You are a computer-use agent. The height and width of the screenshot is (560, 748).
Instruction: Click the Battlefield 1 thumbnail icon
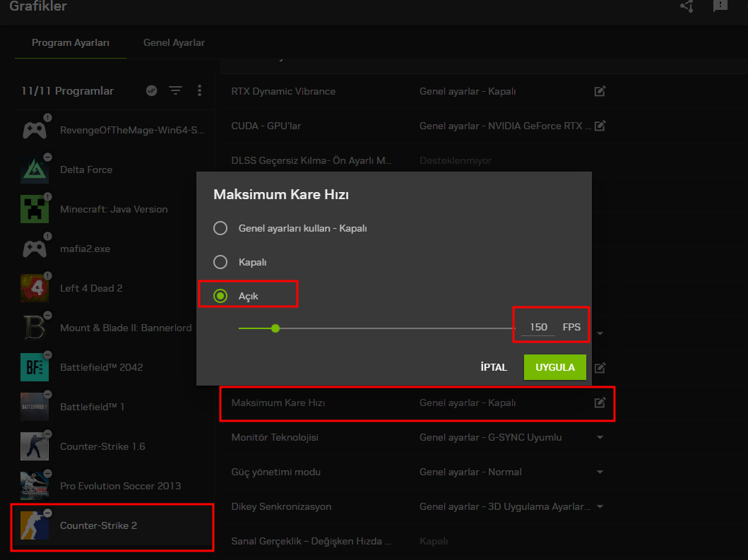tap(35, 407)
